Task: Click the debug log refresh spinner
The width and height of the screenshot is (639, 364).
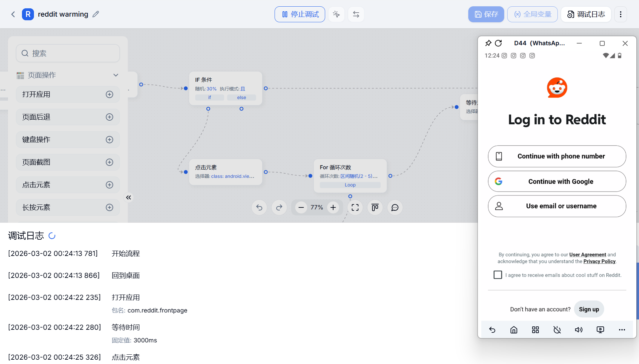Action: pos(52,236)
